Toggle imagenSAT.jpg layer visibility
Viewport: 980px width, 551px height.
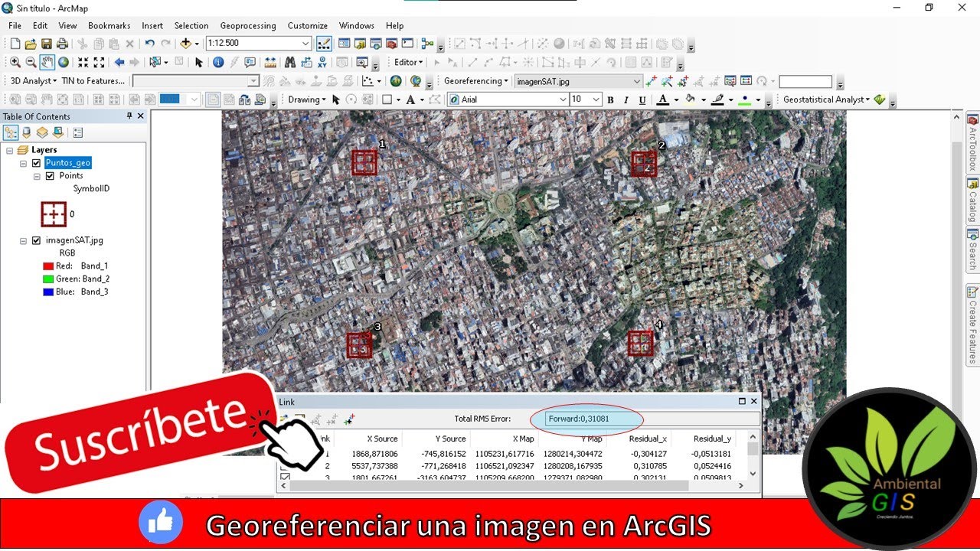[x=36, y=240]
